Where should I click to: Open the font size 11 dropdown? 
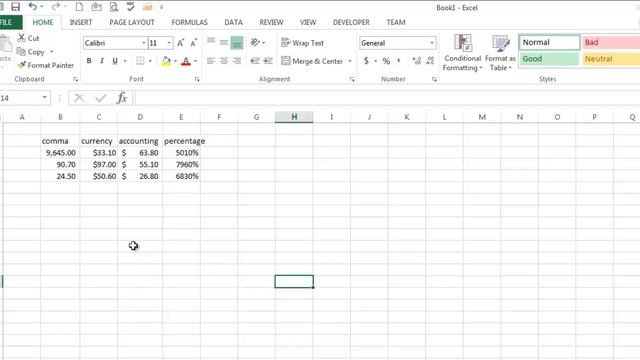(169, 43)
